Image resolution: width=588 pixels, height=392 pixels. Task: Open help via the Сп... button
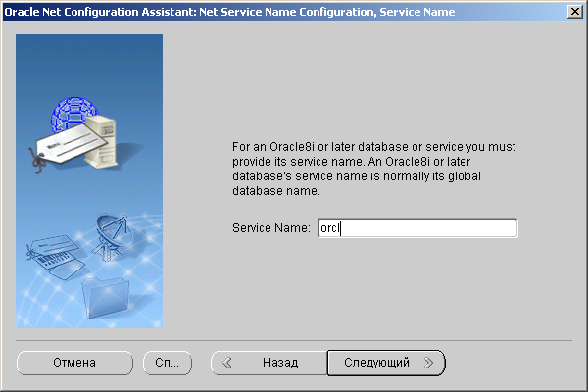168,363
